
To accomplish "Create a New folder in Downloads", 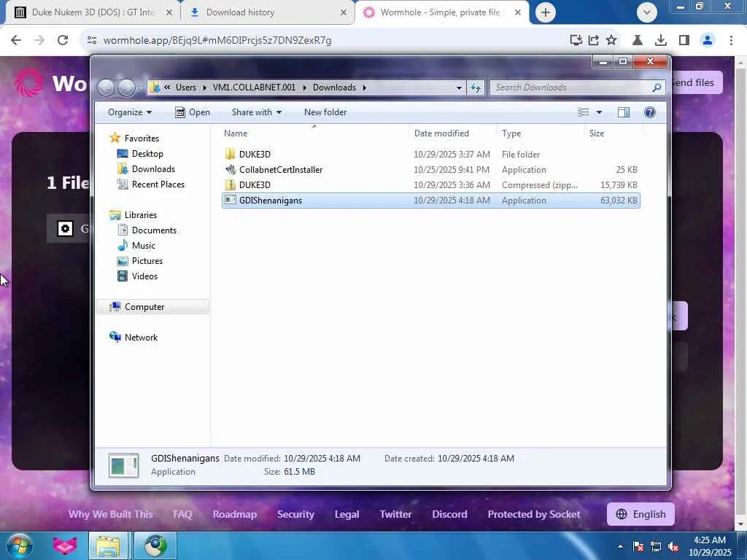I will pyautogui.click(x=325, y=112).
